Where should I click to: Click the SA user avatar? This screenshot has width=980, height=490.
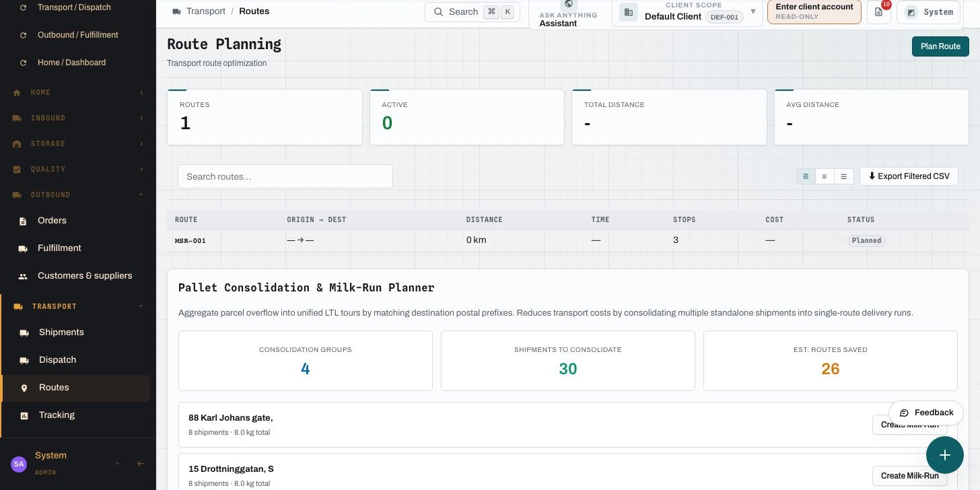tap(19, 464)
